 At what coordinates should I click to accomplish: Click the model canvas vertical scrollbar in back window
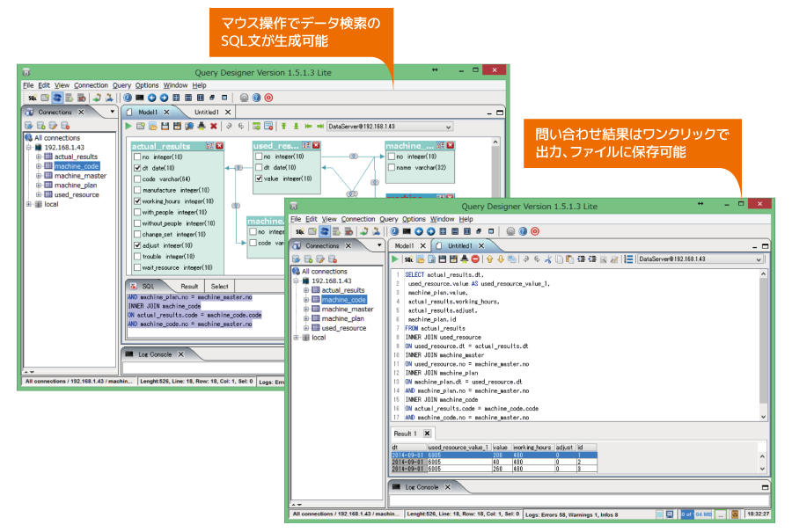pyautogui.click(x=495, y=168)
